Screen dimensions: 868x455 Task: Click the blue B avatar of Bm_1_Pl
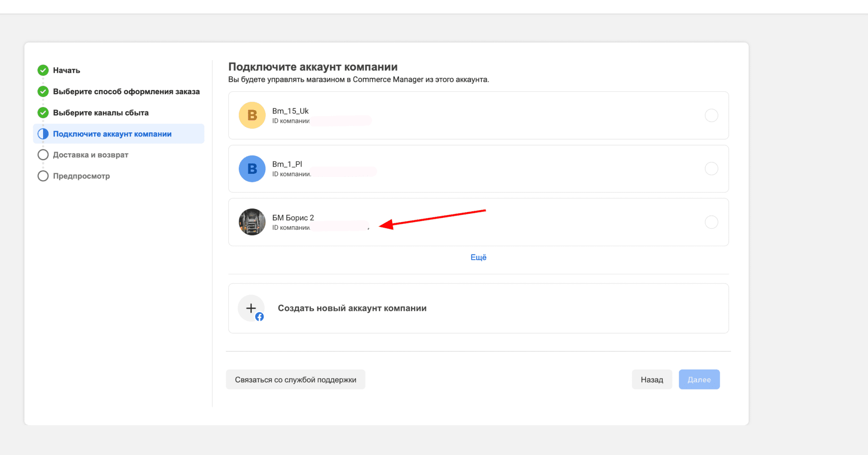[252, 169]
